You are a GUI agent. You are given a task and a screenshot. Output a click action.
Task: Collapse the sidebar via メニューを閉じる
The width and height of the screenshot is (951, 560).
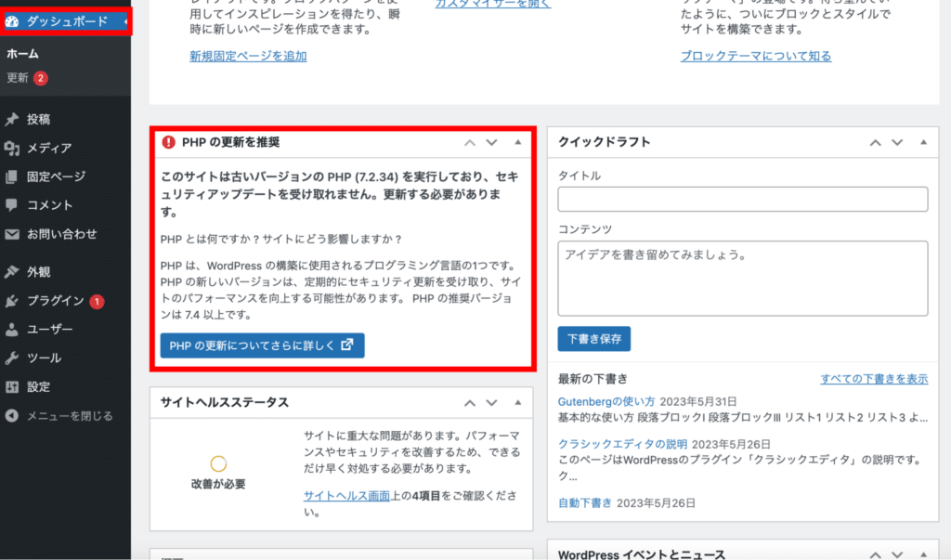[x=56, y=415]
